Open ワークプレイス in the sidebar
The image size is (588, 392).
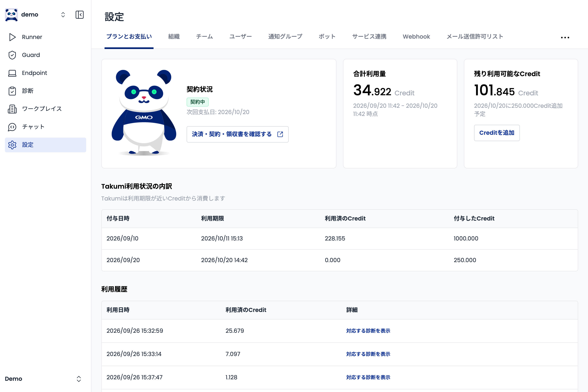click(x=46, y=109)
